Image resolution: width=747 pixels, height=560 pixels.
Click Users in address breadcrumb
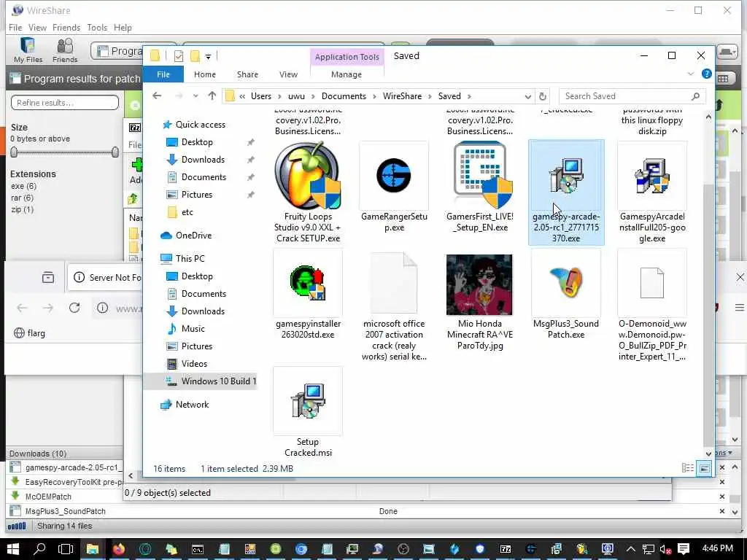[261, 96]
